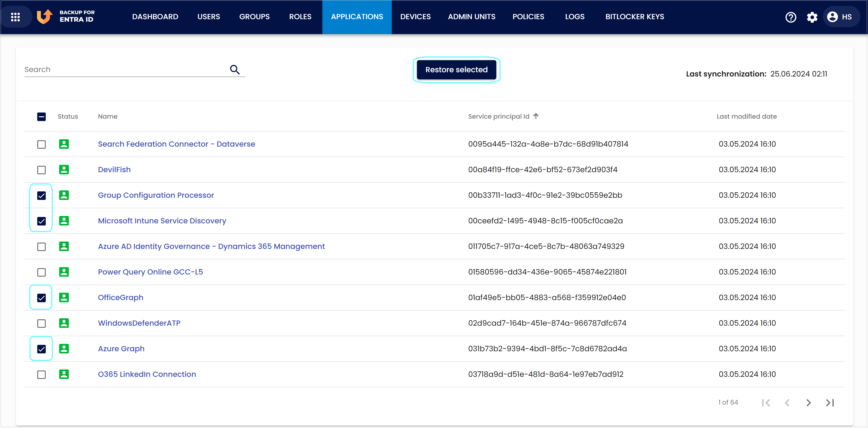Open Power Query Online GCC-L5 link
The image size is (868, 428).
pos(150,272)
